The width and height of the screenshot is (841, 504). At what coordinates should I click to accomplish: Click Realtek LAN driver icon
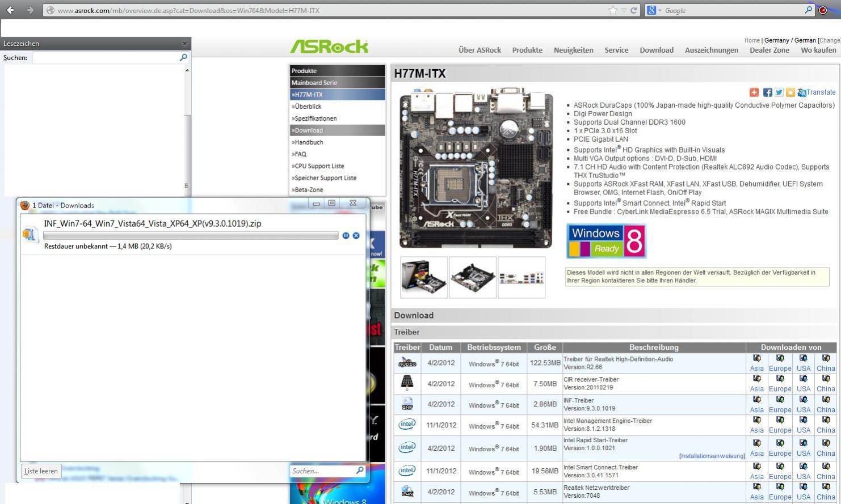click(407, 492)
